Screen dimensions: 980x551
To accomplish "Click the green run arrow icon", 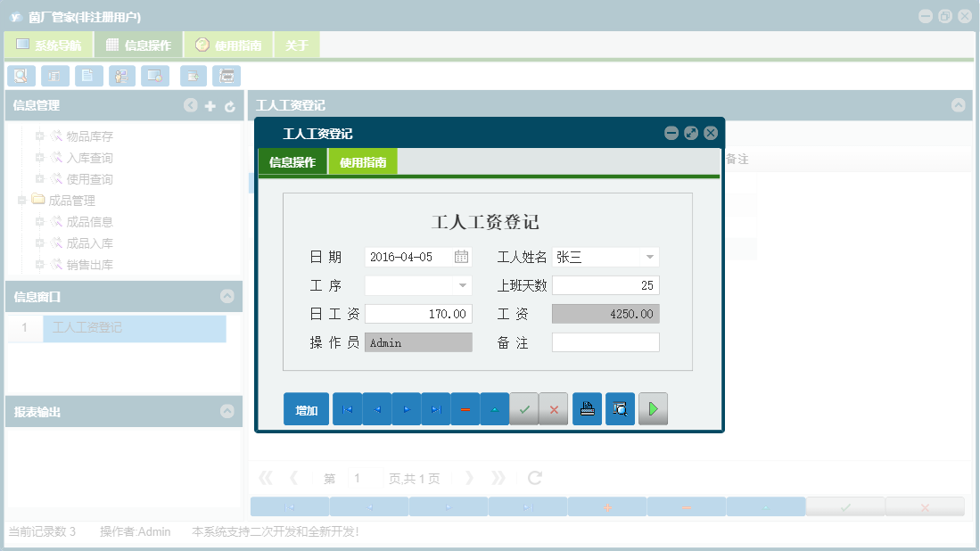I will (653, 408).
